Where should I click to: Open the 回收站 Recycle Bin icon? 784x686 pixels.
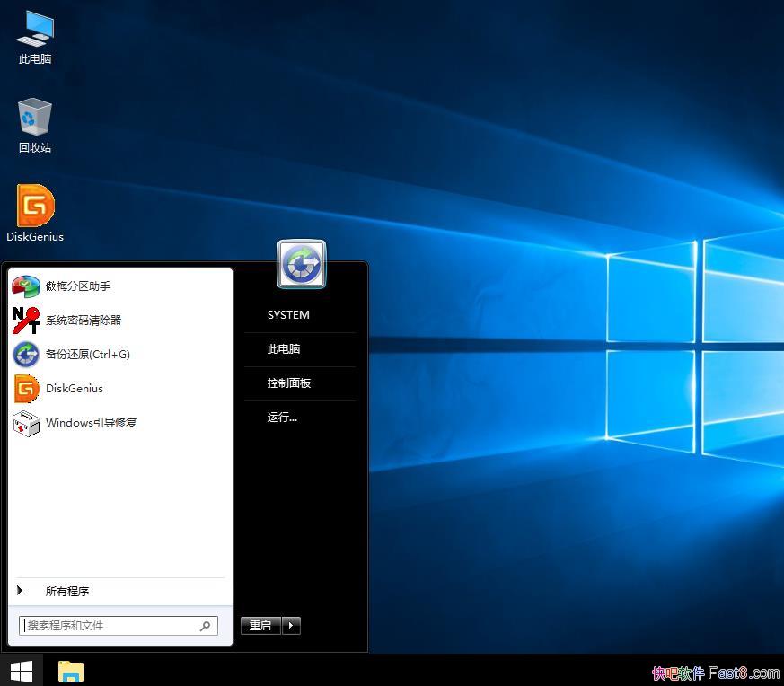(34, 117)
